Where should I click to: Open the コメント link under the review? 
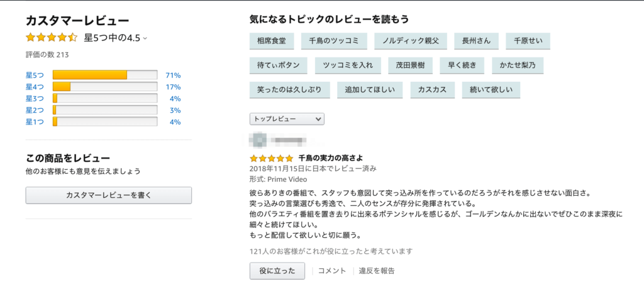coord(332,271)
